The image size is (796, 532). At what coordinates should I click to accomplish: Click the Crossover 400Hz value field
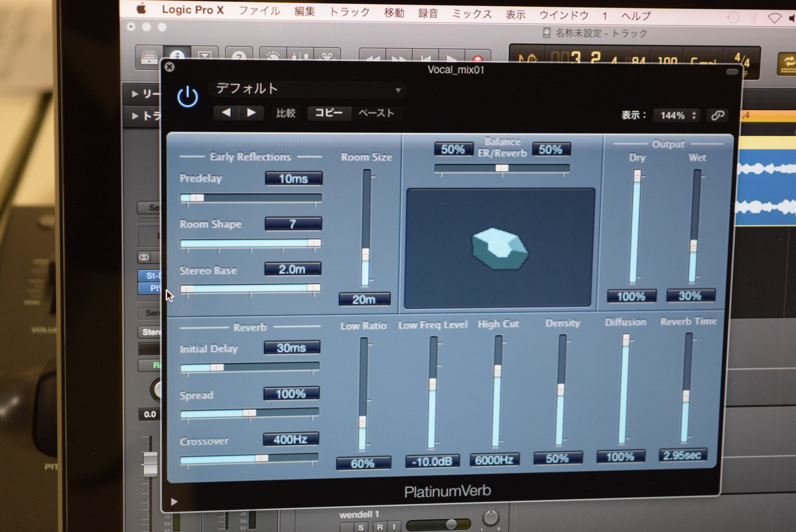pos(291,439)
